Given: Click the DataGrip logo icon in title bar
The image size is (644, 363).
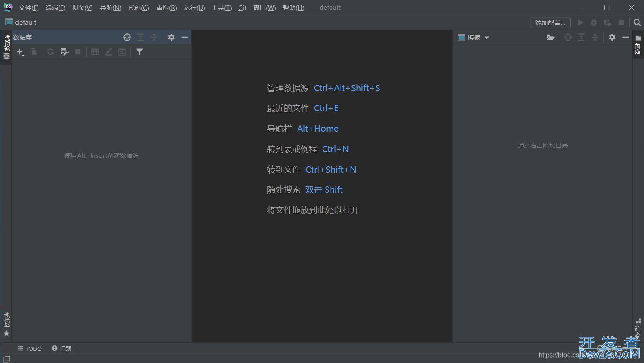Looking at the screenshot, I should (x=8, y=8).
